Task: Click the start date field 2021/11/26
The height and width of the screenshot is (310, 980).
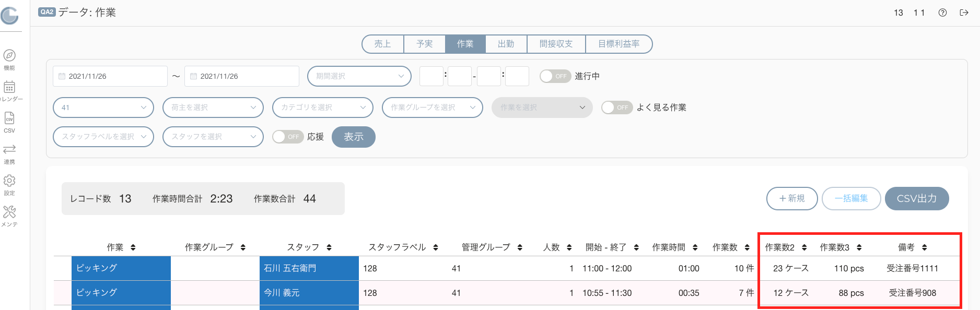Action: [110, 76]
